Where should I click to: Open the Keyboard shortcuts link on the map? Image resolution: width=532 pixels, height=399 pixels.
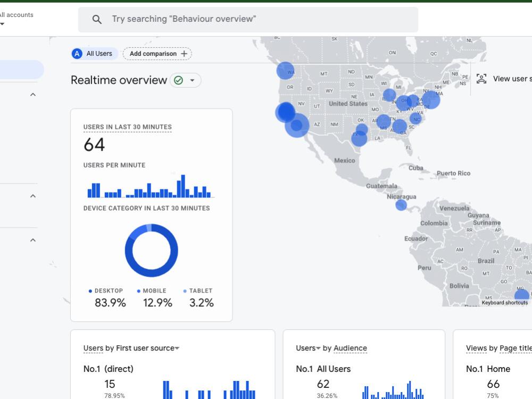504,302
